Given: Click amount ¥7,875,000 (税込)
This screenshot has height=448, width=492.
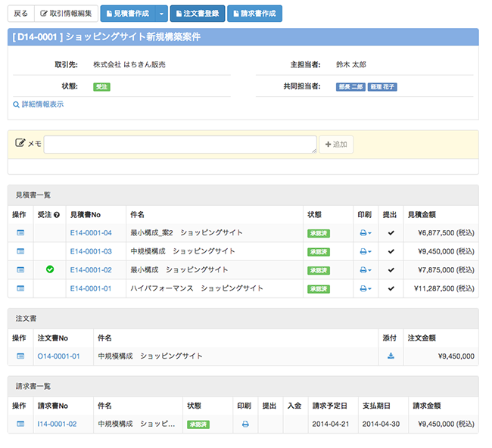Looking at the screenshot, I should pos(446,270).
